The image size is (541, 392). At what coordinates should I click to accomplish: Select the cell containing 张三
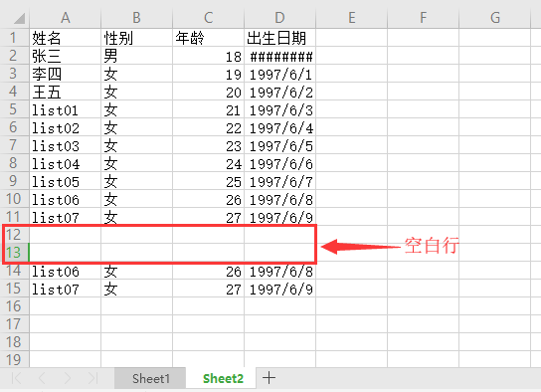click(x=66, y=55)
